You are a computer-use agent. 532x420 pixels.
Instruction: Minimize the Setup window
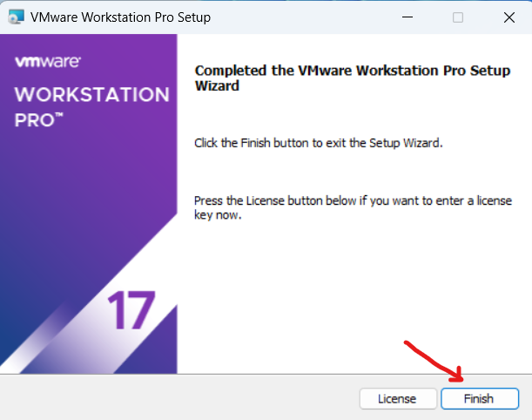tap(406, 17)
